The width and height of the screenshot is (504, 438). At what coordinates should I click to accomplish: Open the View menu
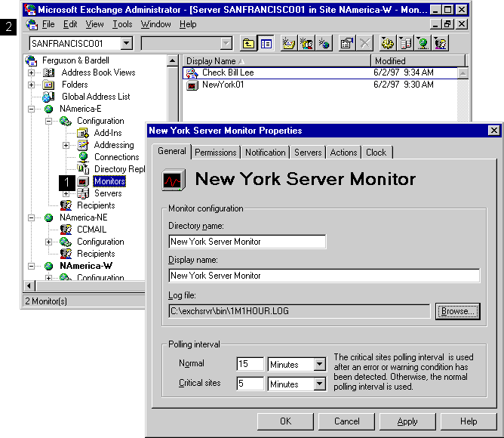tap(94, 24)
